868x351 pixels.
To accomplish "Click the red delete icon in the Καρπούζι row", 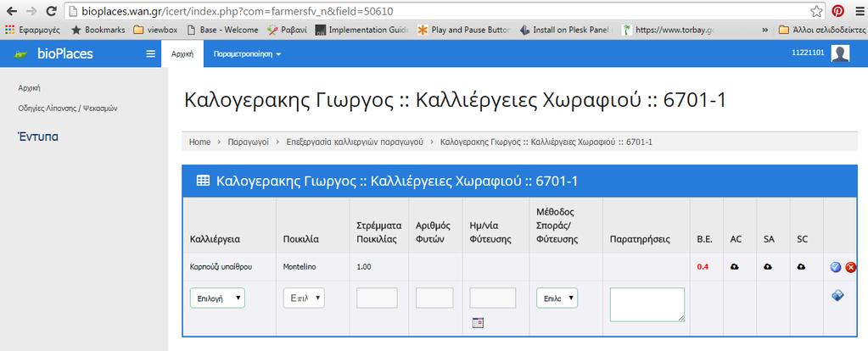I will pyautogui.click(x=851, y=268).
